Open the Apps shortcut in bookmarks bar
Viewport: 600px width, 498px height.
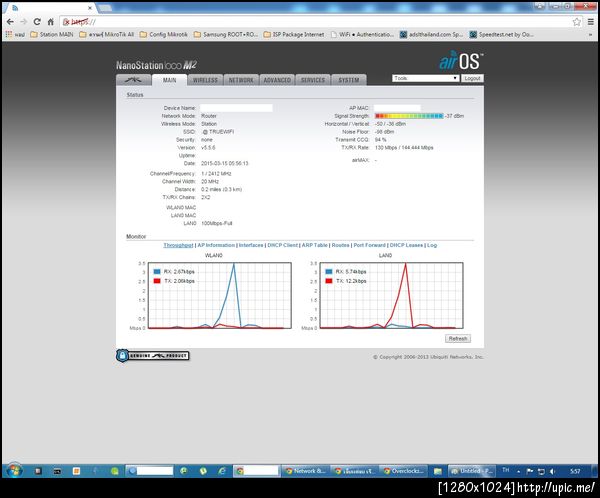[x=15, y=34]
